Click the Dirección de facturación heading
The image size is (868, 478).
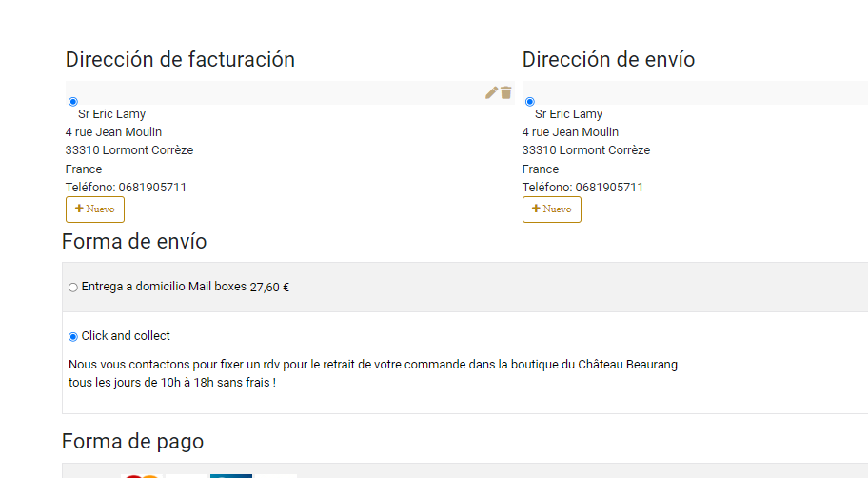click(x=181, y=60)
